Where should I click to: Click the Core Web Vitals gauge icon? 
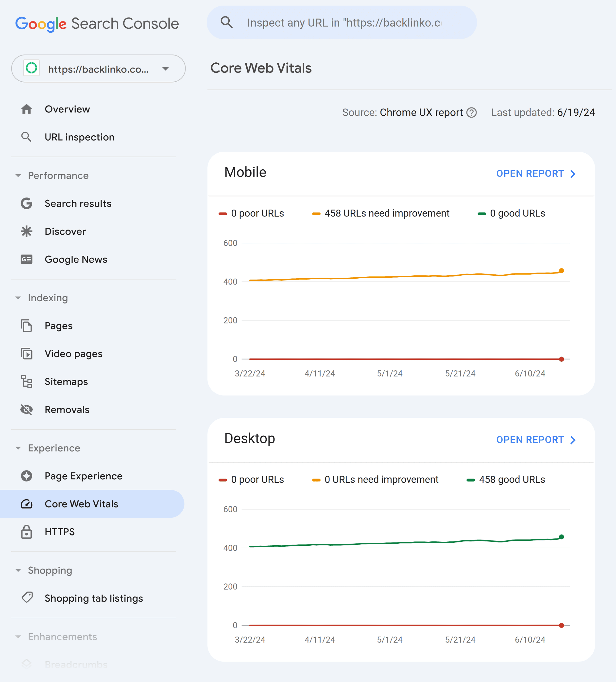[26, 504]
